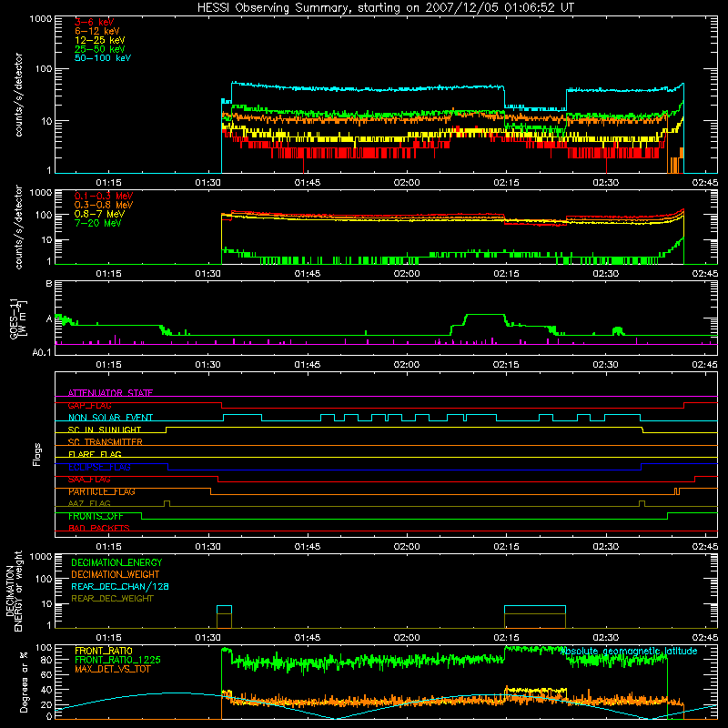Viewport: 728px width, 728px height.
Task: Click 01:45 tick under GOES plot
Action: [308, 365]
